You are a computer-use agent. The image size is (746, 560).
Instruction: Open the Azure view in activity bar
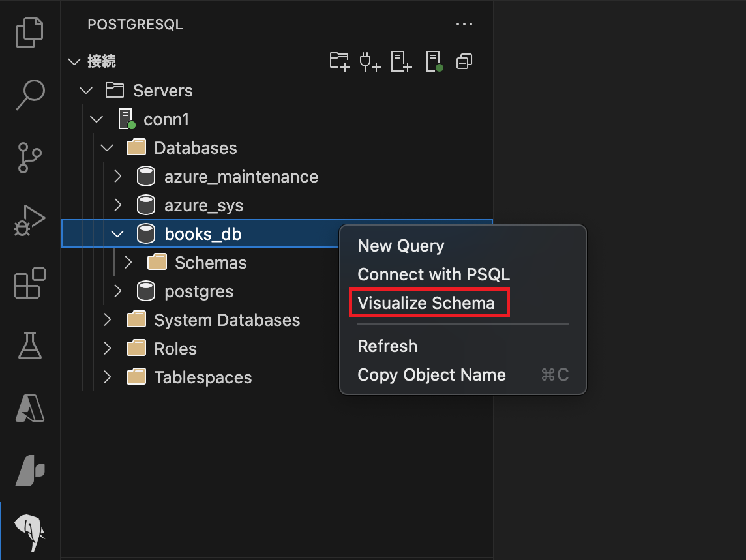coord(30,408)
